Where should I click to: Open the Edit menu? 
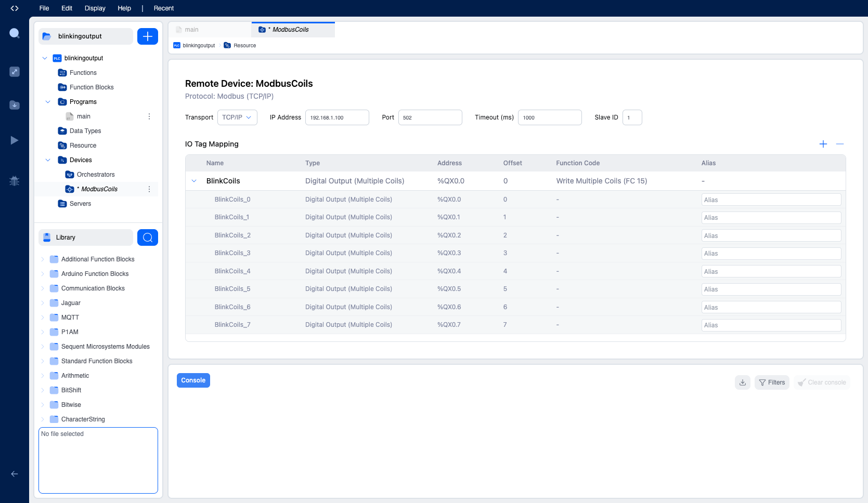67,8
